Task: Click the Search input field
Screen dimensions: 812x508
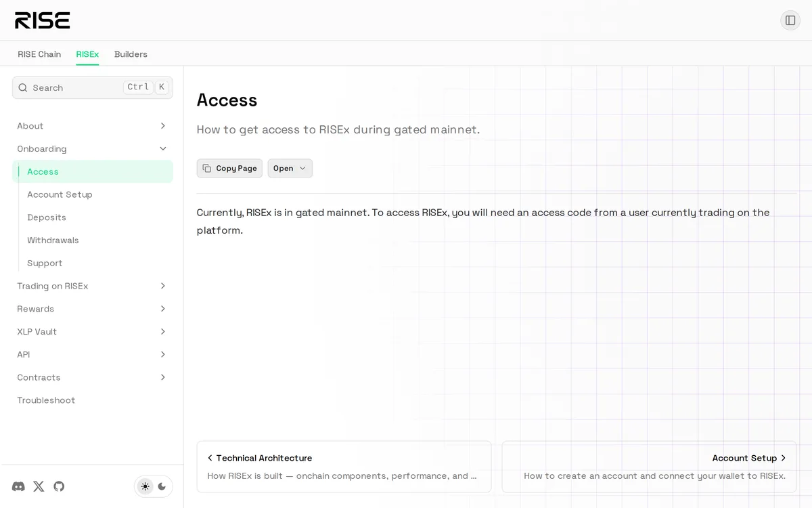Action: click(93, 87)
